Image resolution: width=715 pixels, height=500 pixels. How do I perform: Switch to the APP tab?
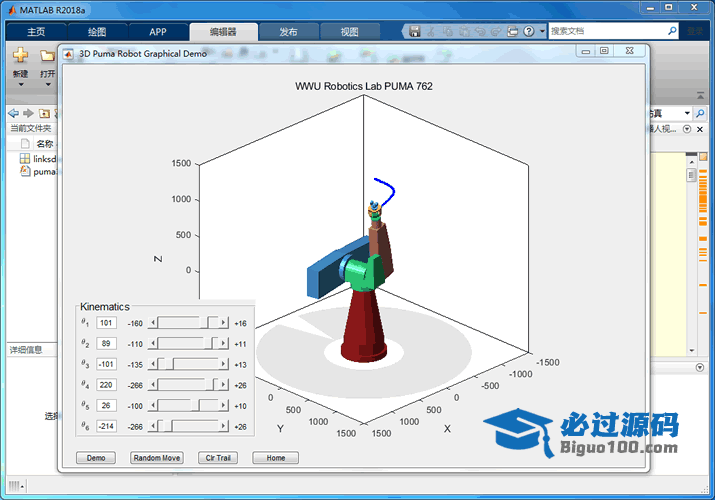coord(158,32)
